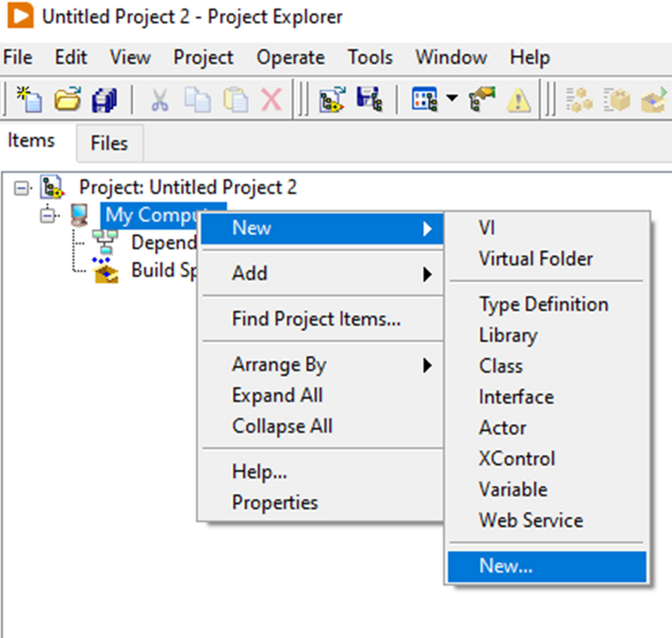Click the yellow warning triangle icon

point(519,100)
